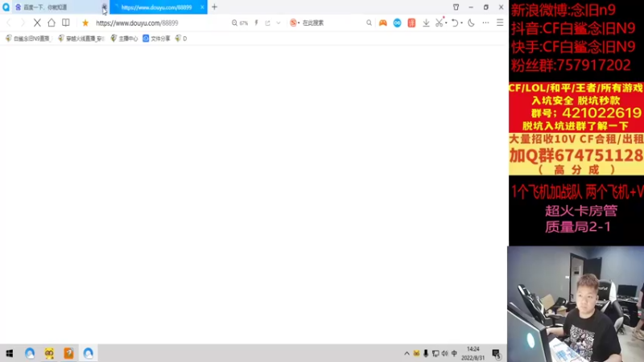
Task: Click the volume speaker tray icon
Action: 445,353
